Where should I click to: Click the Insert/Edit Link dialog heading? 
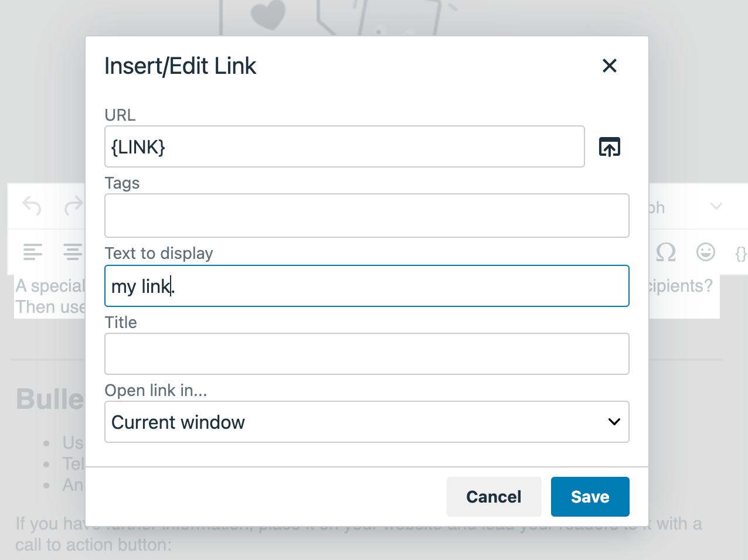pos(181,66)
